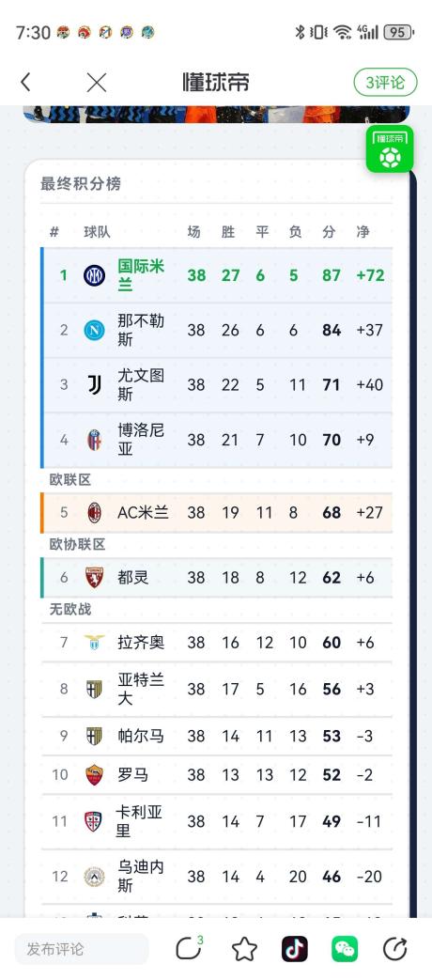
Task: Tap the 那不勒斯 club logo
Action: [x=94, y=330]
